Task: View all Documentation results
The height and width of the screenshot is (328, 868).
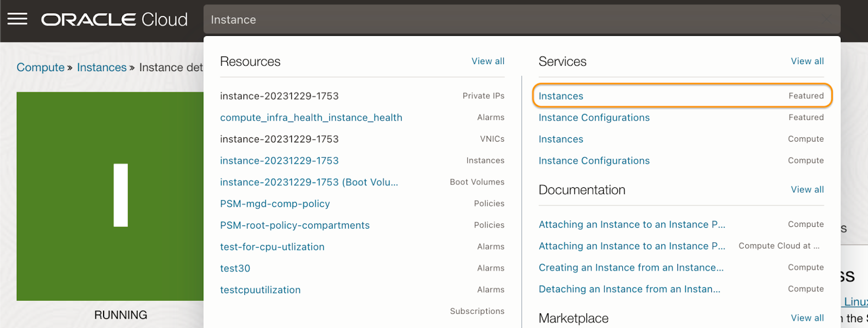Action: pyautogui.click(x=807, y=190)
